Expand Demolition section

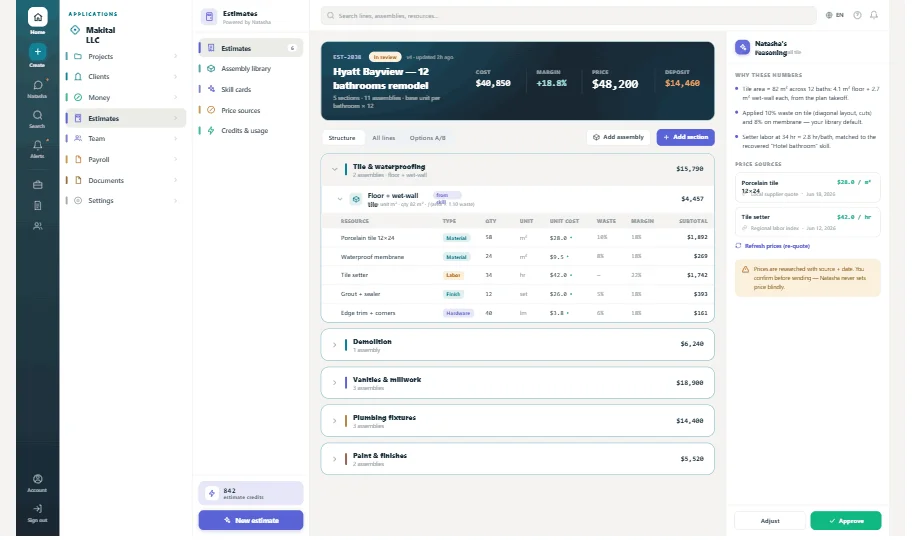tap(335, 345)
